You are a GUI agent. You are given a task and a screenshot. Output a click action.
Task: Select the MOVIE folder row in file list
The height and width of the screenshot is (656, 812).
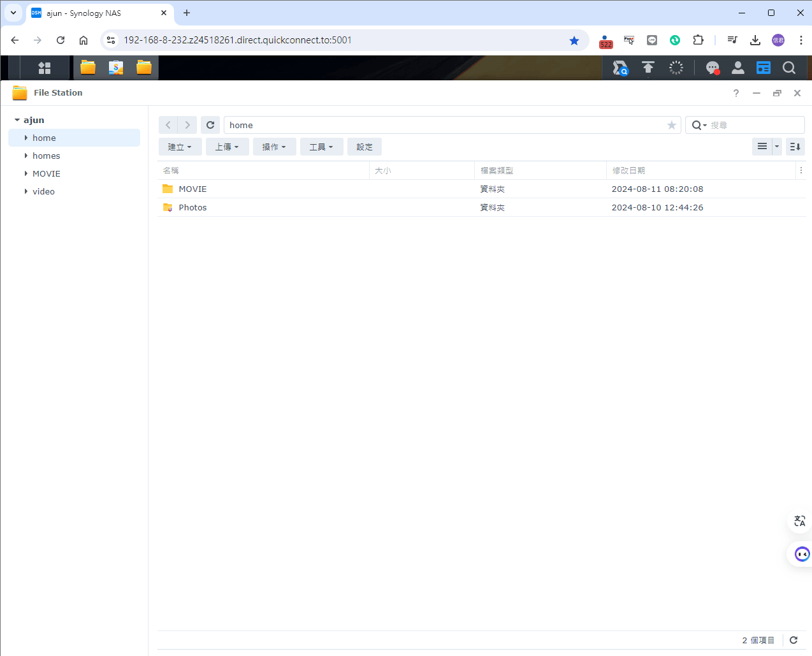coord(482,189)
